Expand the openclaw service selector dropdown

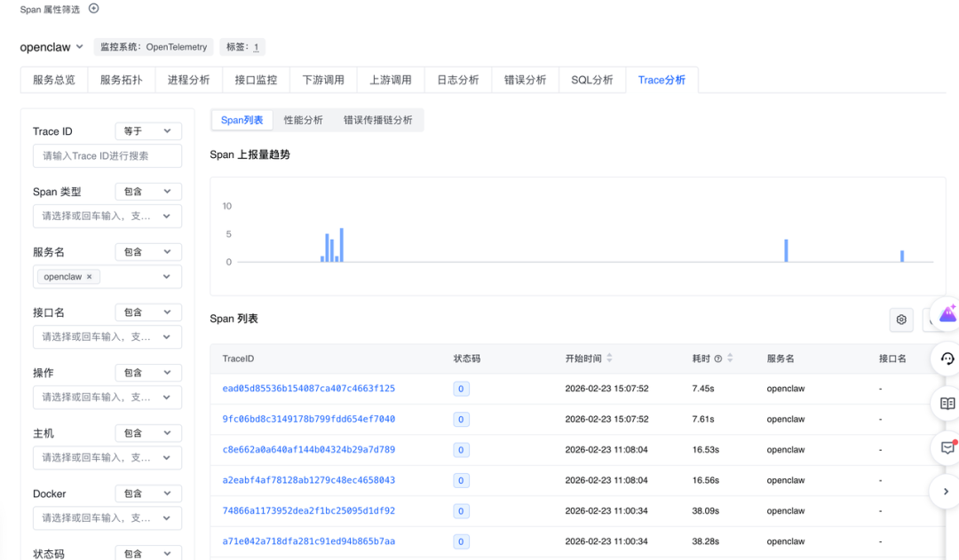[80, 47]
